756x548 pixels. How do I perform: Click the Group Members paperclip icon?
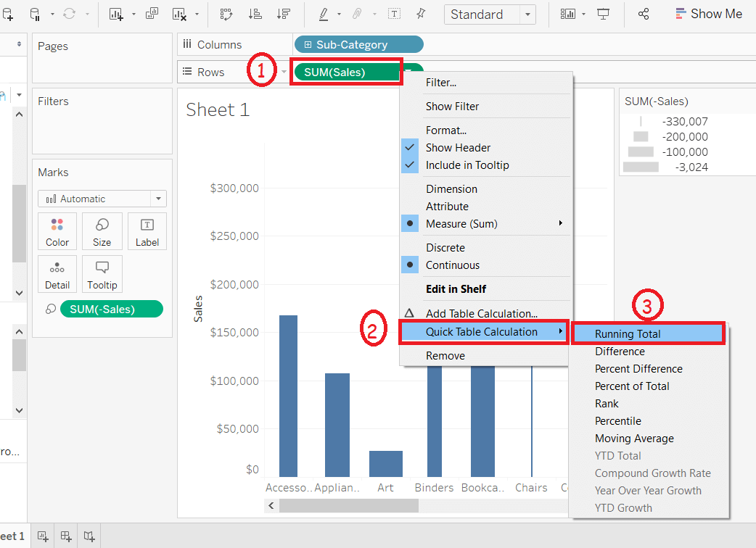pyautogui.click(x=357, y=14)
